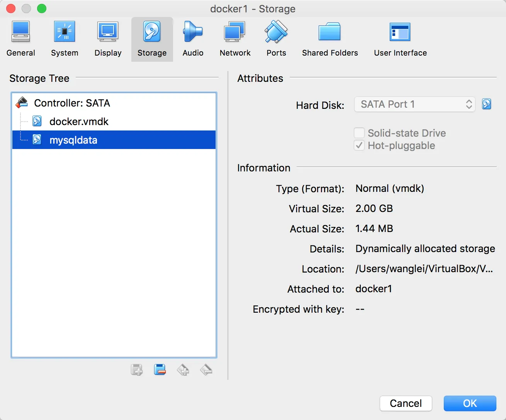
Task: Select the mysqldata disk entry
Action: (73, 140)
